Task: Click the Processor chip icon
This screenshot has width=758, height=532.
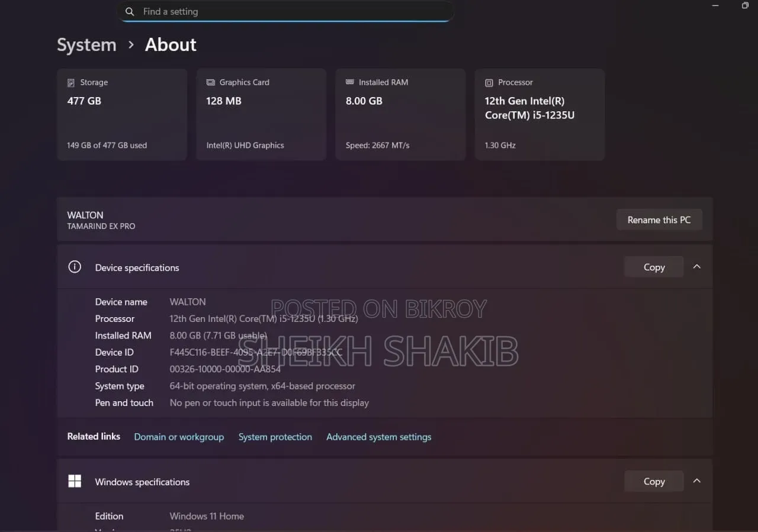Action: click(x=489, y=83)
